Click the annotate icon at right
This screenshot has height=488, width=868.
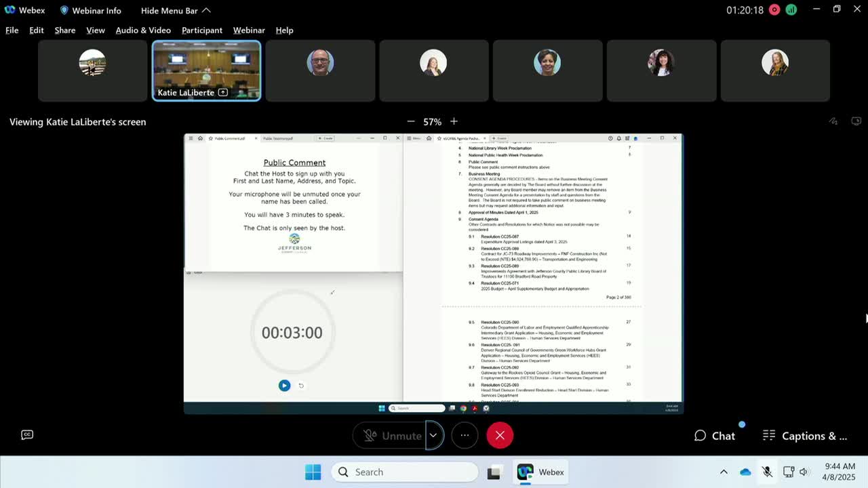click(x=833, y=121)
